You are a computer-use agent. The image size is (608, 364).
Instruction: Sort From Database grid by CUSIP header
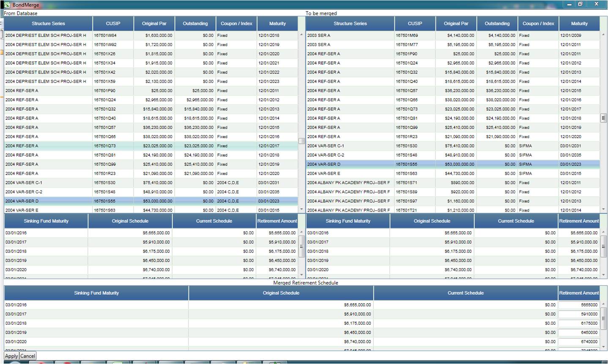click(113, 24)
